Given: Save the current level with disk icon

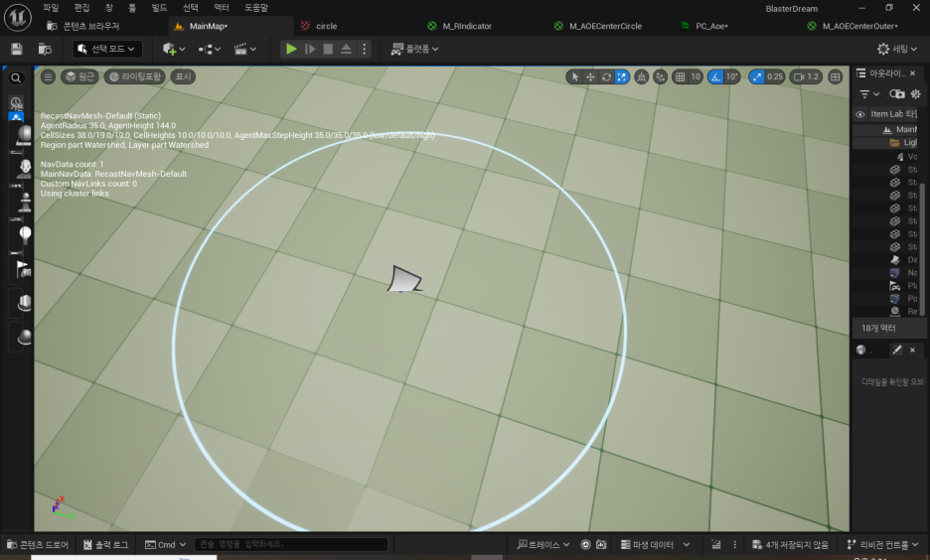Looking at the screenshot, I should (x=17, y=49).
